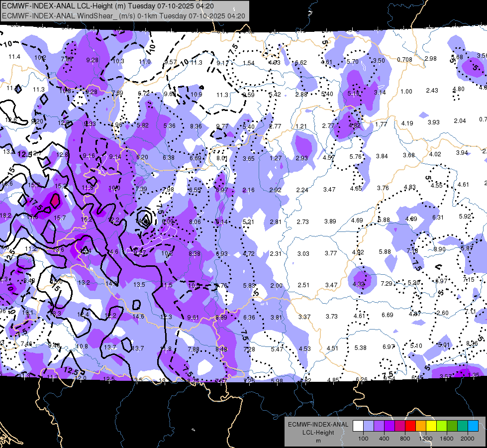Click the wind shear value 6.72

click(143, 93)
